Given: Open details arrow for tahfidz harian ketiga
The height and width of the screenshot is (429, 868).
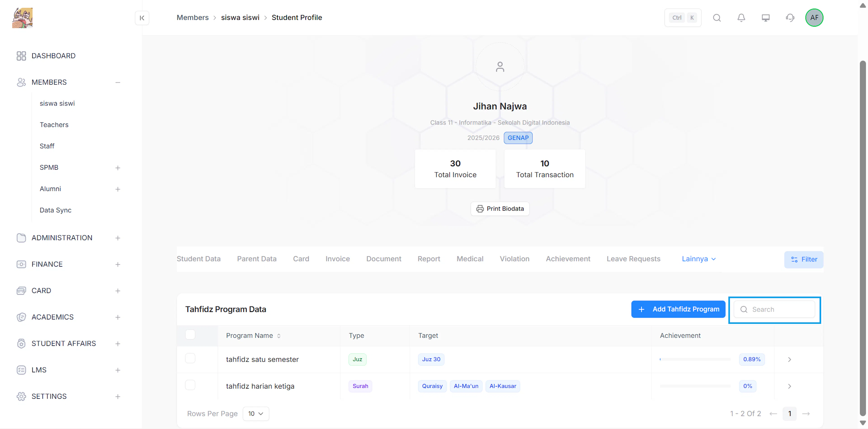Looking at the screenshot, I should tap(789, 386).
